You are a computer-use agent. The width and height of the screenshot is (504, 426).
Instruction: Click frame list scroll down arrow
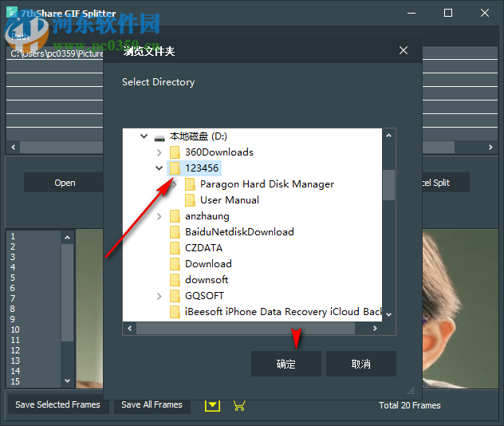point(67,381)
